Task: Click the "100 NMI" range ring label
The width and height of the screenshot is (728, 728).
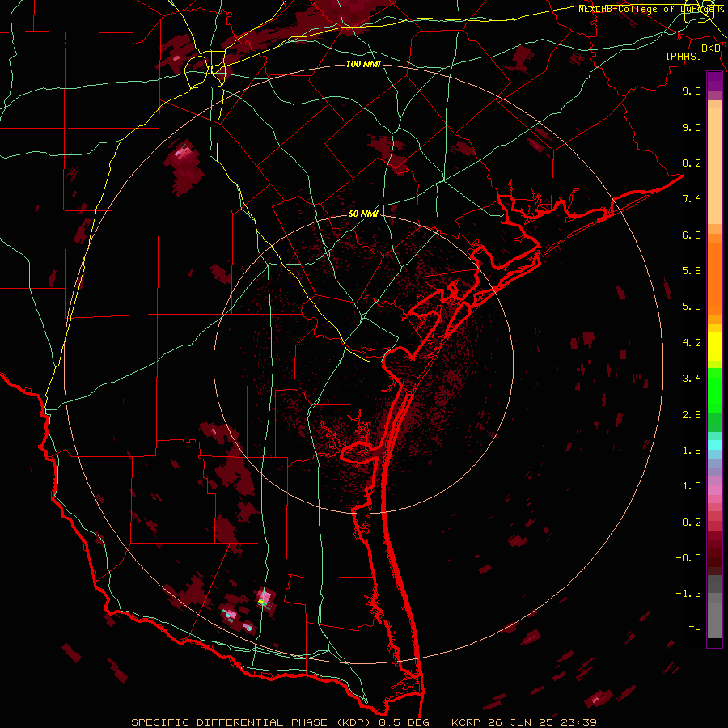Action: tap(363, 64)
